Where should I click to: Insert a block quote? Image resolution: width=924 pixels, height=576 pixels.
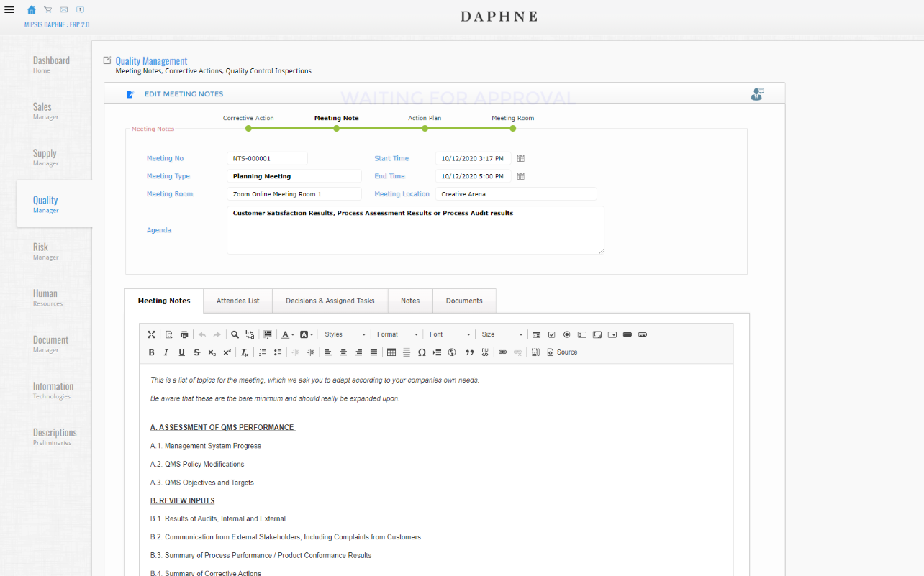[469, 352]
